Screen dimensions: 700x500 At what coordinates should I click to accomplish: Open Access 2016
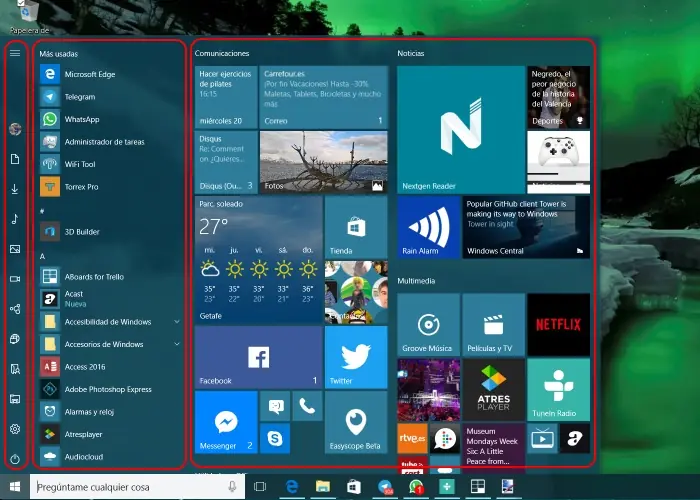[x=111, y=367]
